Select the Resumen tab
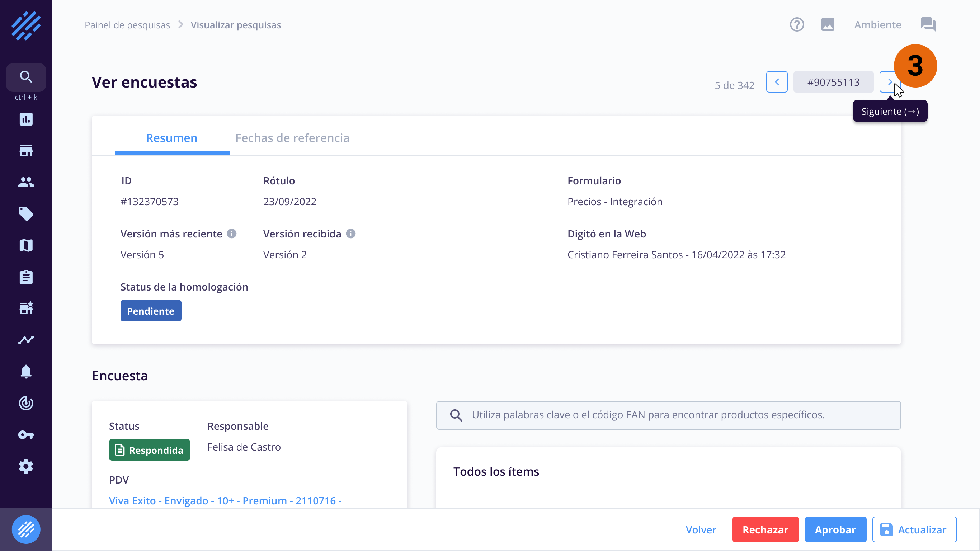This screenshot has height=551, width=980. (x=171, y=138)
